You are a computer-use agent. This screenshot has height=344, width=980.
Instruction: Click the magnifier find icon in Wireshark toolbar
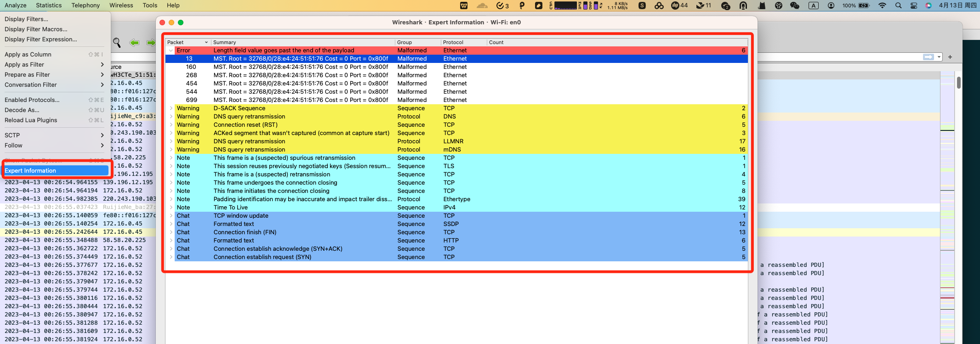[x=117, y=43]
